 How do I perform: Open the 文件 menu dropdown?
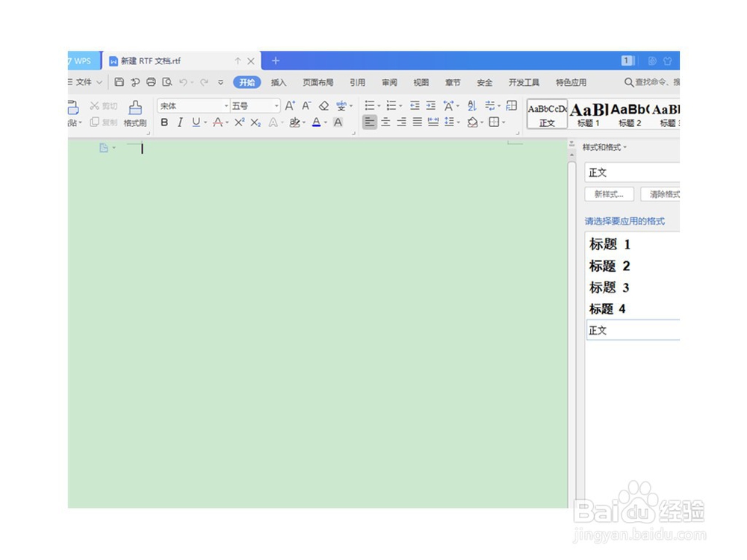[x=85, y=82]
